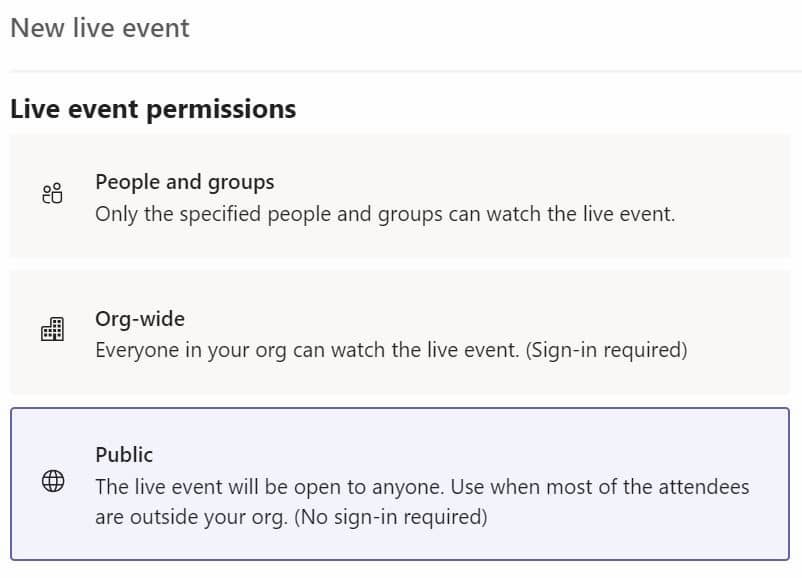Select the Org-wide permission card
Viewport: 802px width, 578px height.
tap(399, 332)
